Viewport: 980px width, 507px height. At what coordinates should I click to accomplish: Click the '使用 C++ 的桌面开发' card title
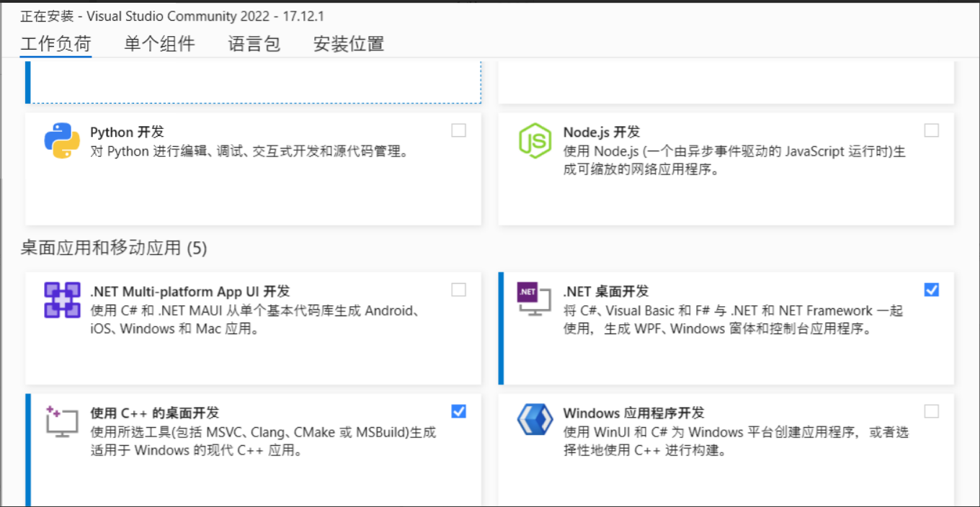click(154, 413)
